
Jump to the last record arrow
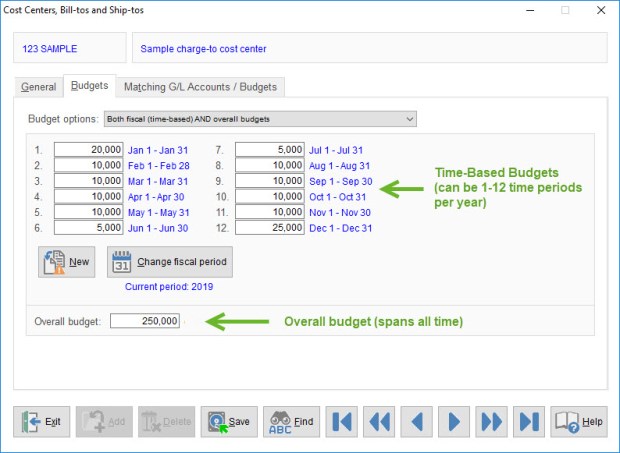(529, 421)
